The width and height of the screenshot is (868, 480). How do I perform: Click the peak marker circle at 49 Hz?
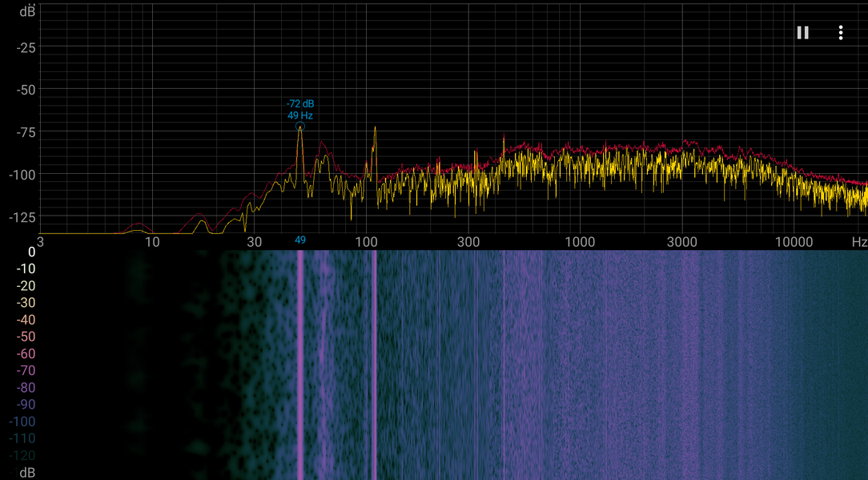(300, 127)
